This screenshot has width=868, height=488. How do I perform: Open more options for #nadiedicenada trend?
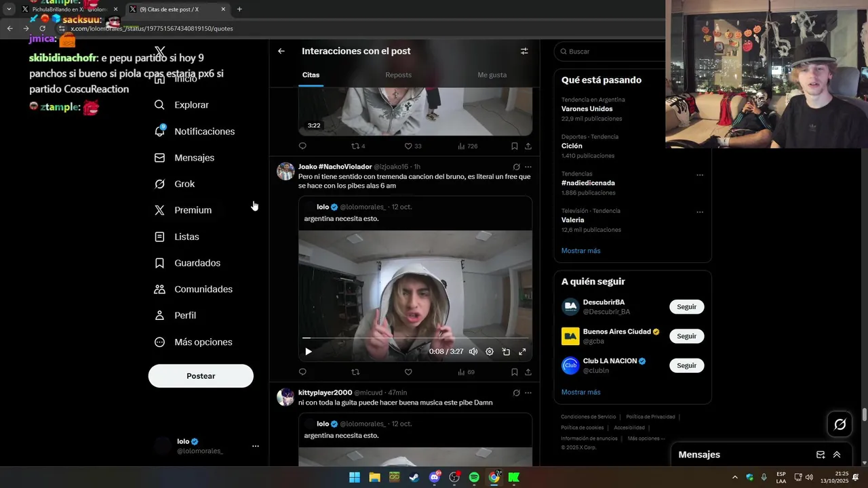click(700, 175)
